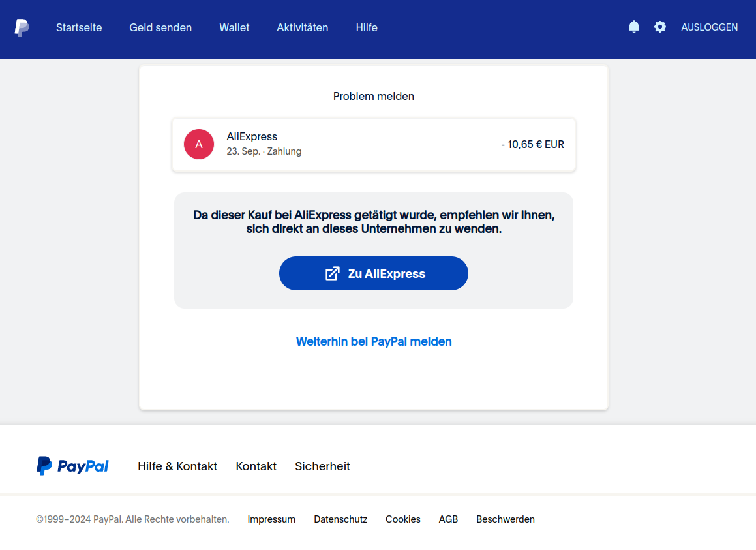Open the Kontakt footer link

(256, 466)
